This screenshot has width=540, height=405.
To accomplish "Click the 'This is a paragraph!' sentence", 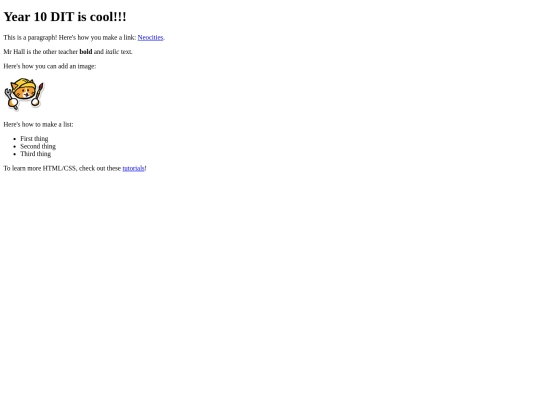I will pyautogui.click(x=30, y=37).
